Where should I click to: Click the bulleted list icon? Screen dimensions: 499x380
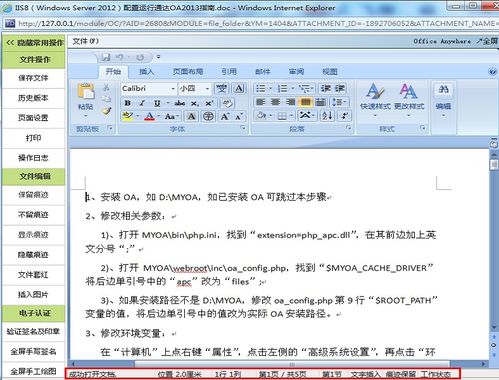(x=260, y=89)
